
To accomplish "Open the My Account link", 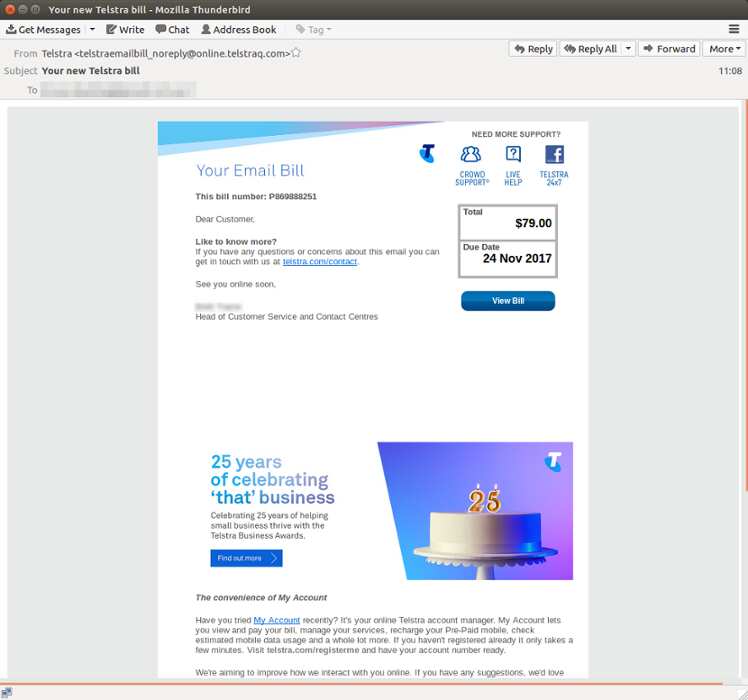I will pos(277,620).
